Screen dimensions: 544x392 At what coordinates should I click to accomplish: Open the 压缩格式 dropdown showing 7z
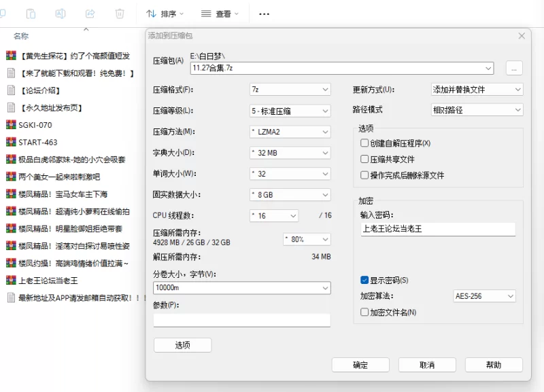290,90
